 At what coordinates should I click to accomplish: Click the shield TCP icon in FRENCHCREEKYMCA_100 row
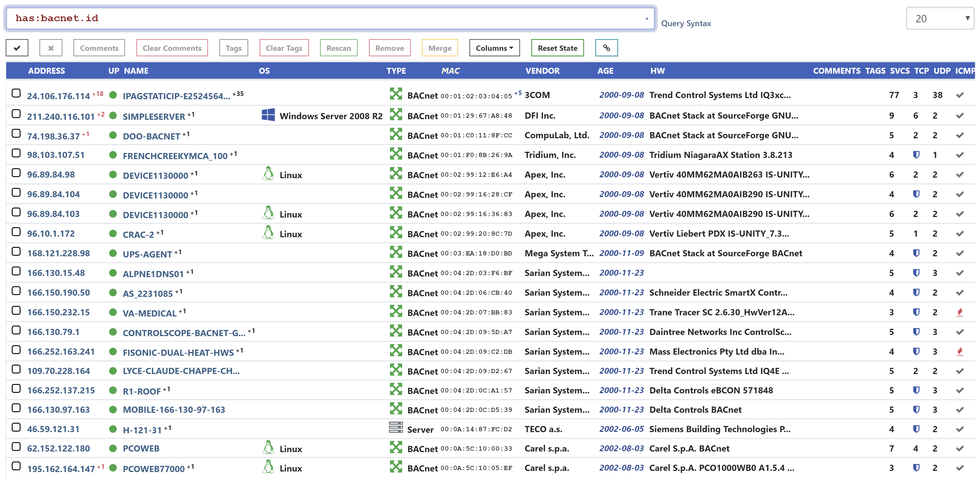916,155
